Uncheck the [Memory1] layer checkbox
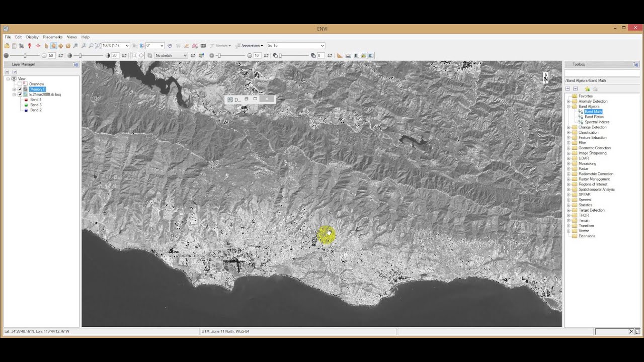This screenshot has width=644, height=362. coord(20,89)
